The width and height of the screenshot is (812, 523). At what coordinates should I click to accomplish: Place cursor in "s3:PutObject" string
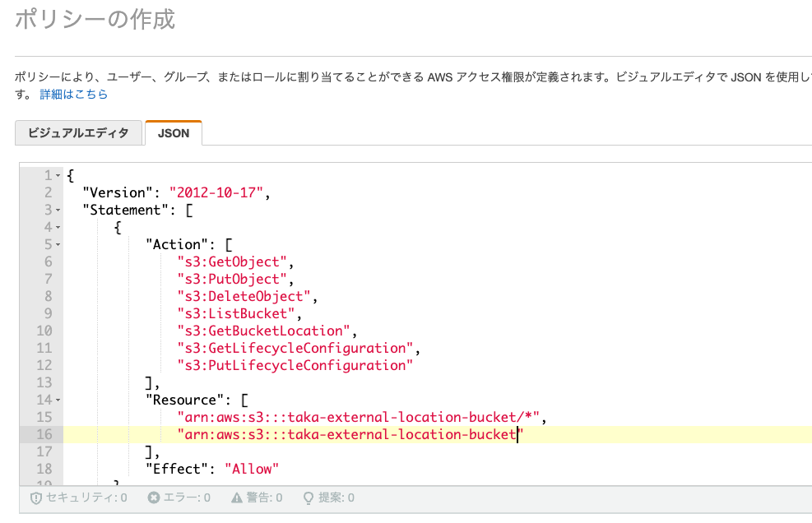point(232,279)
